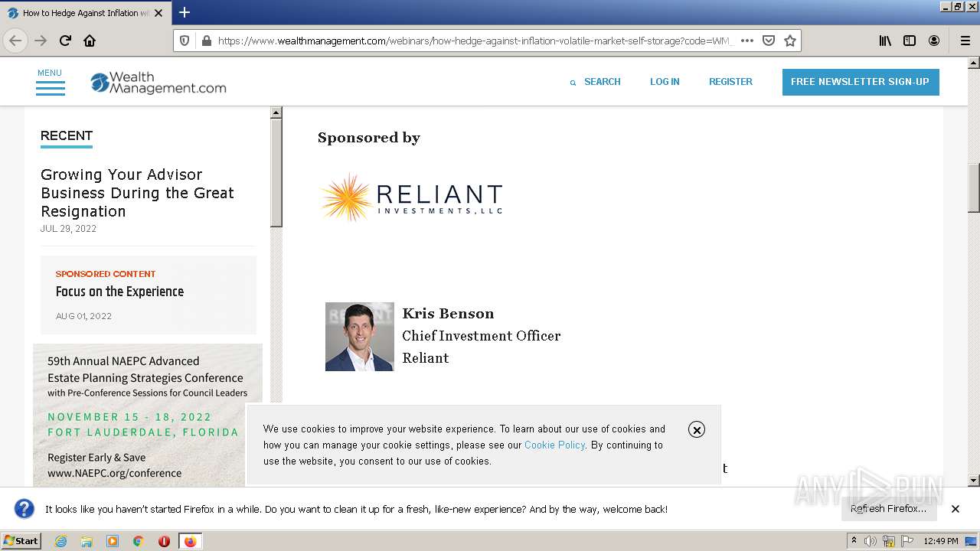980x551 pixels.
Task: Go to the Firefox home page
Action: pyautogui.click(x=90, y=41)
